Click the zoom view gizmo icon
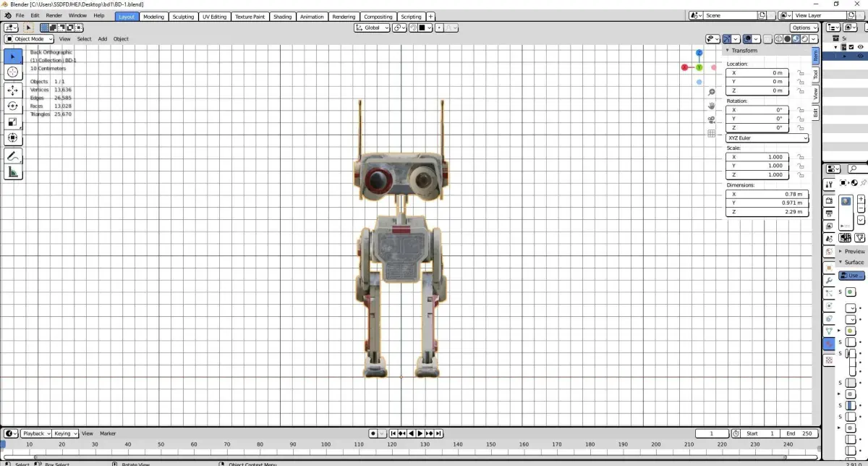The width and height of the screenshot is (868, 466). (x=712, y=92)
